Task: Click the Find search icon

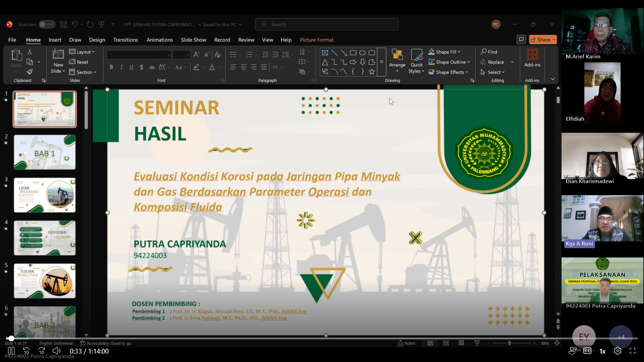Action: 488,52
